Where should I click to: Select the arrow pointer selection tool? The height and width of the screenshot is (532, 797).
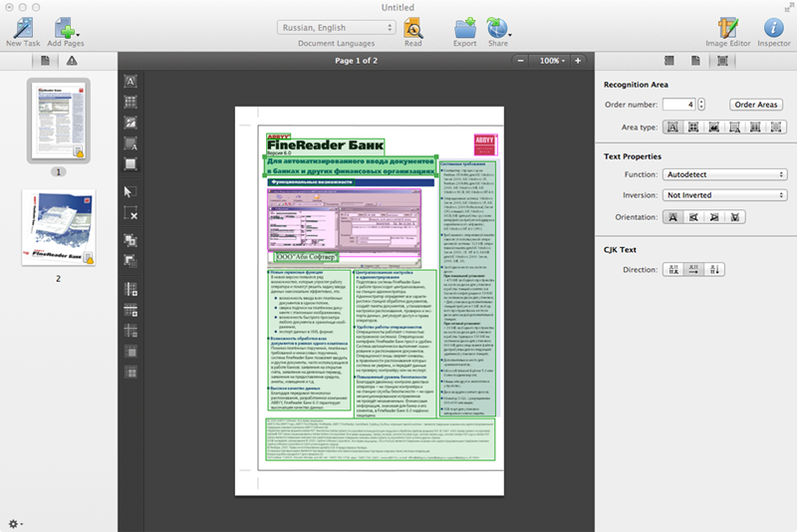tap(130, 191)
